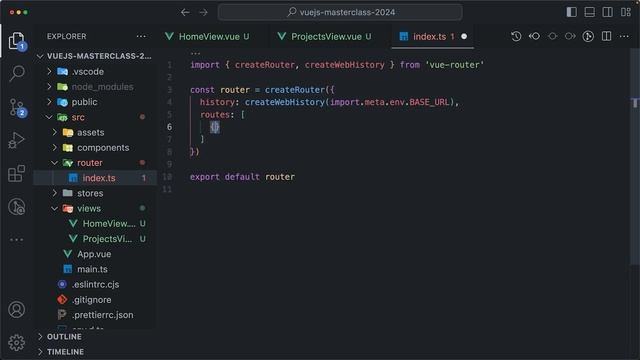The width and height of the screenshot is (640, 360).
Task: Collapse the src folder
Action: [95, 117]
